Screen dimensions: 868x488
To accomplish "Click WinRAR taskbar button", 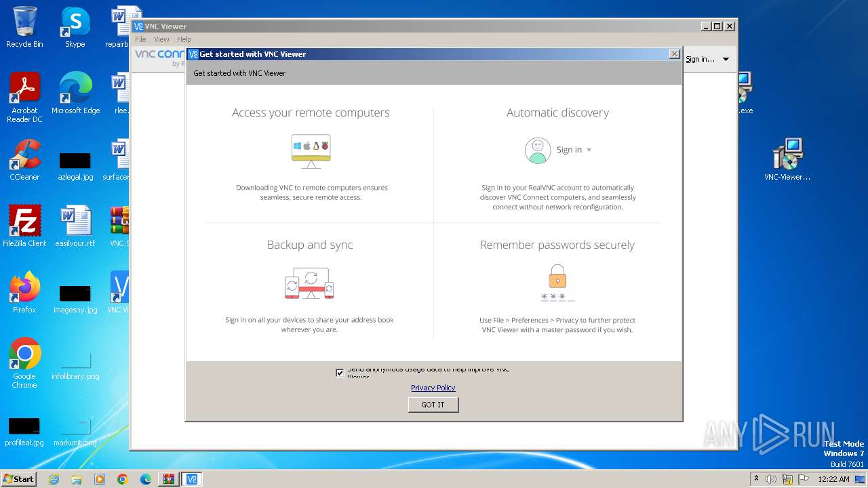I will pos(168,479).
